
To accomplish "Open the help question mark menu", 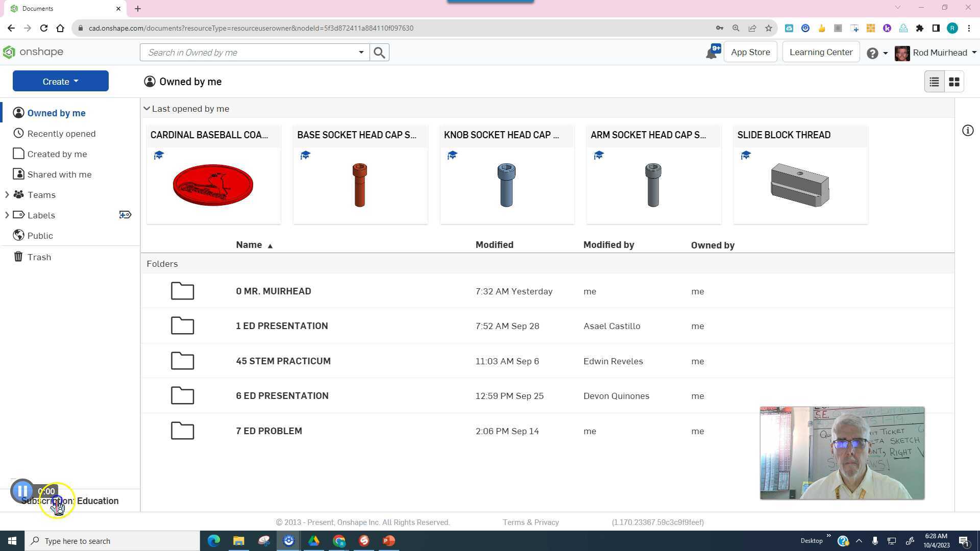I will [873, 53].
